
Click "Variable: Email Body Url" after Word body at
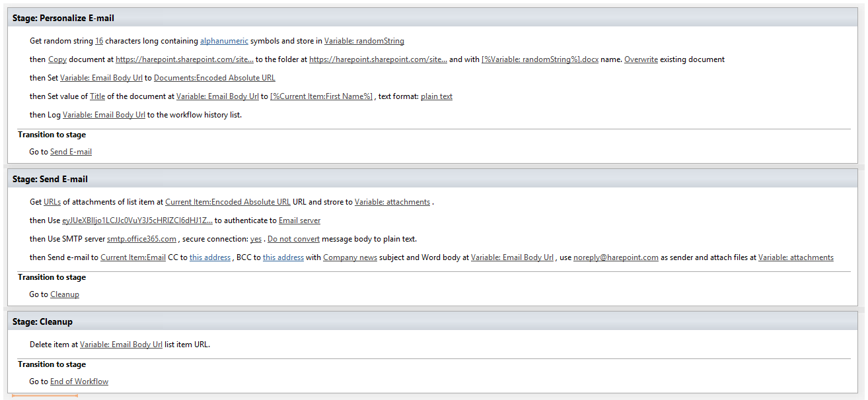512,257
